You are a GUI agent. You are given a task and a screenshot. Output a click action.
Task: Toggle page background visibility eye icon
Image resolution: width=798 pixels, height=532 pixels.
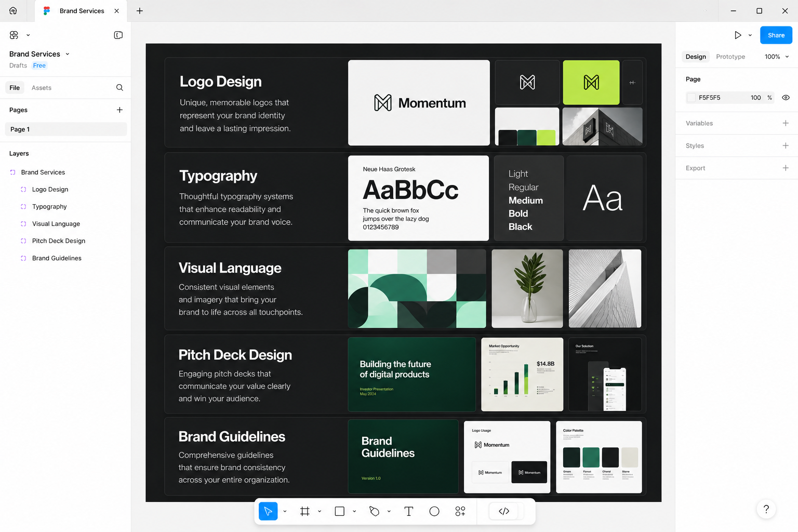[x=786, y=98]
